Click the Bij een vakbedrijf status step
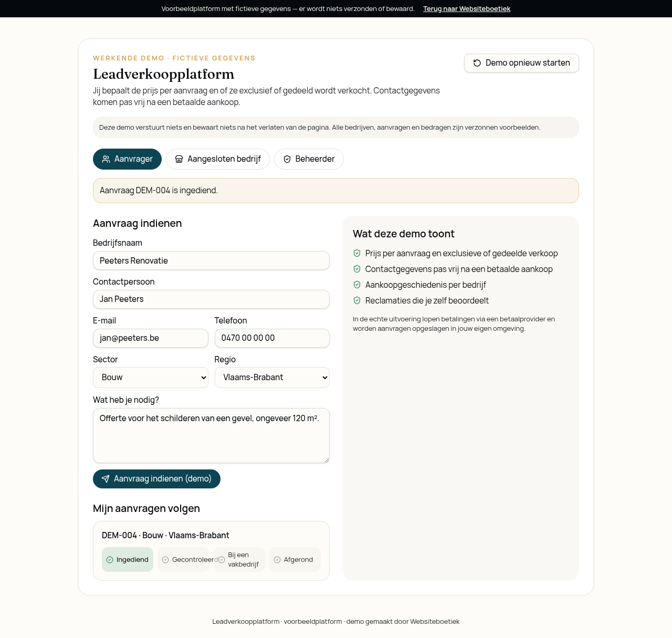Image resolution: width=672 pixels, height=638 pixels. [x=239, y=560]
